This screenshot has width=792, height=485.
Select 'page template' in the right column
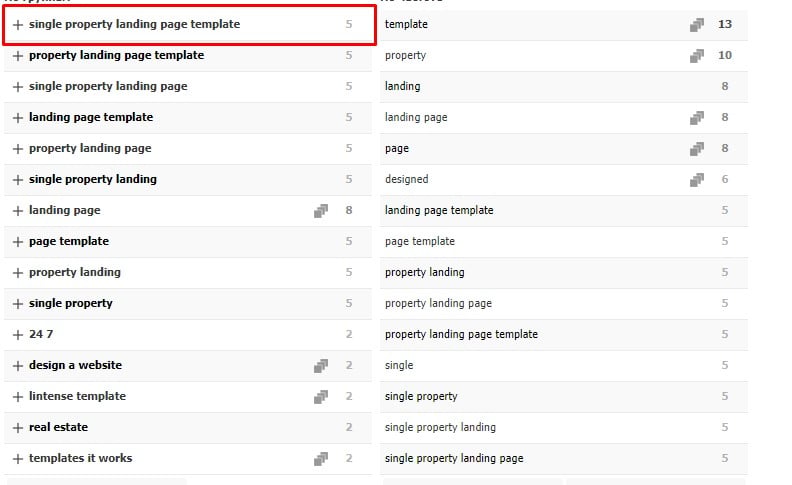[419, 241]
